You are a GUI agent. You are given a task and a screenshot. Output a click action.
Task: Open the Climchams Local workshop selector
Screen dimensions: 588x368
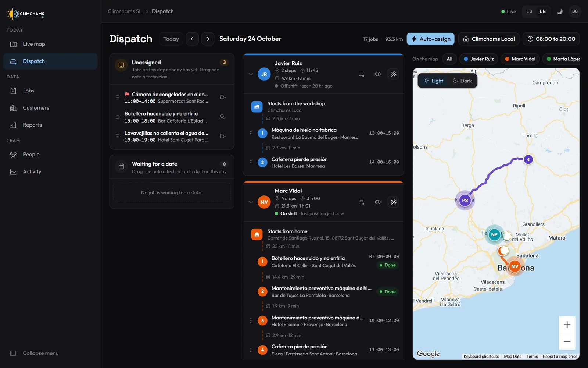point(489,39)
